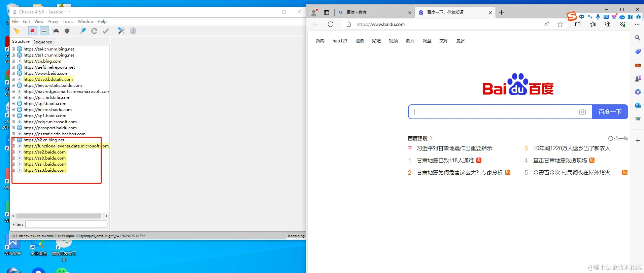
Task: Click the 换一换 refresh hot search link
Action: (x=618, y=138)
